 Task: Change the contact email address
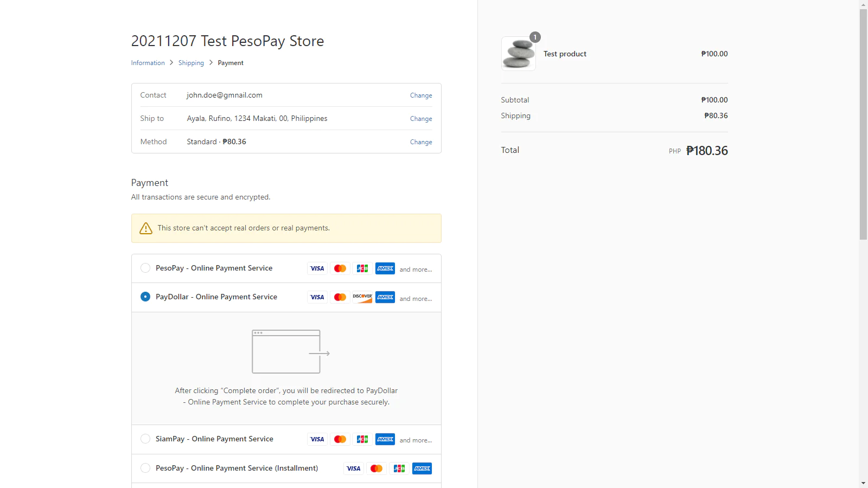point(421,95)
